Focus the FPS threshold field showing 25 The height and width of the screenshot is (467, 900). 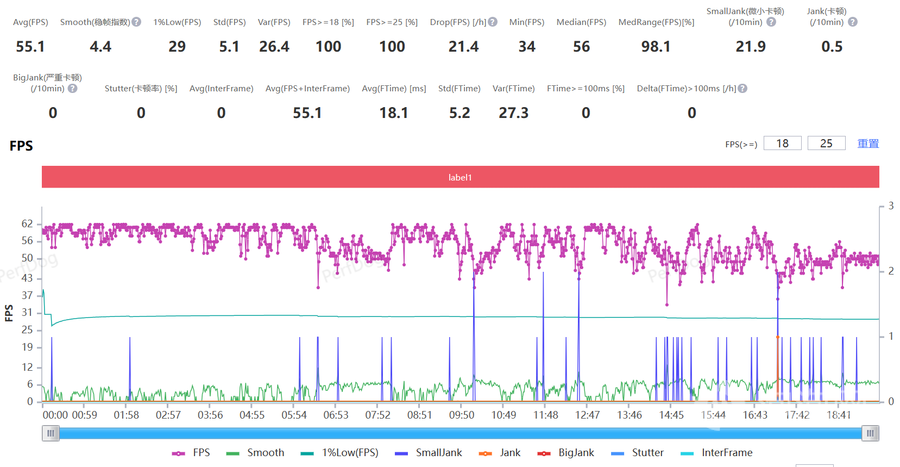click(x=826, y=143)
